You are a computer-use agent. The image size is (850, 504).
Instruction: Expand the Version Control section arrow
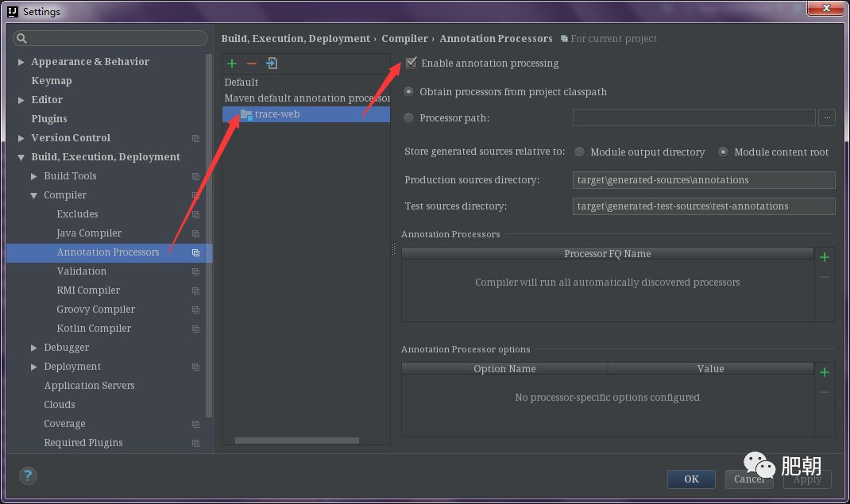pyautogui.click(x=21, y=138)
